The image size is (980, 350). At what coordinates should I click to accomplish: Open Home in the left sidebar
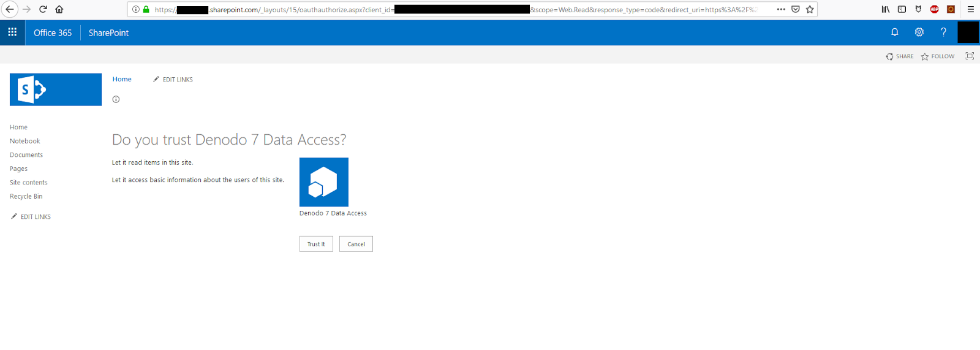pyautogui.click(x=18, y=127)
